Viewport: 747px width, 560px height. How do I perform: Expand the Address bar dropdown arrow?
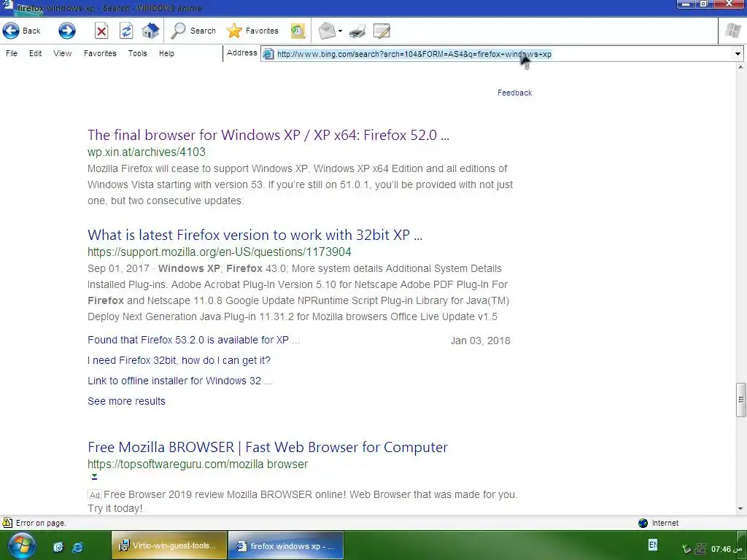738,54
